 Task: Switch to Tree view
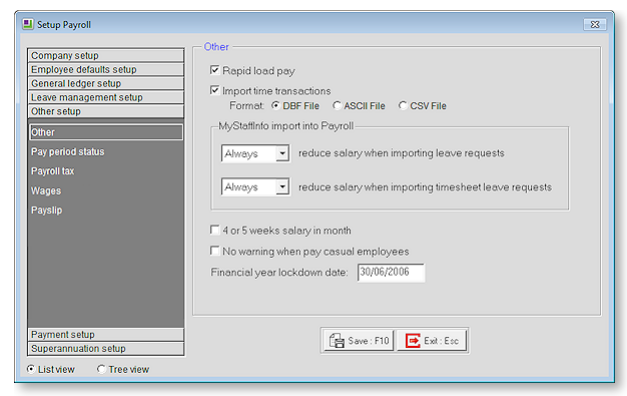(101, 369)
